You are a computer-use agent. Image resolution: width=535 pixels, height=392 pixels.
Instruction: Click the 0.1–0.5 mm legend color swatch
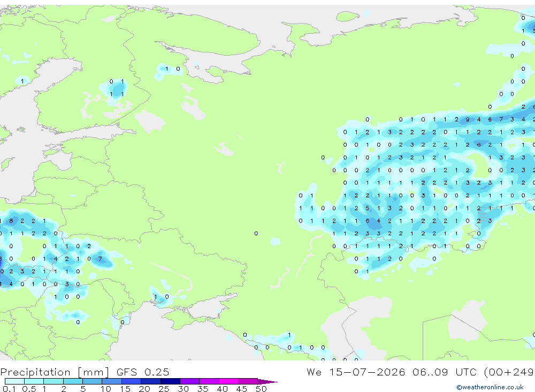click(14, 381)
